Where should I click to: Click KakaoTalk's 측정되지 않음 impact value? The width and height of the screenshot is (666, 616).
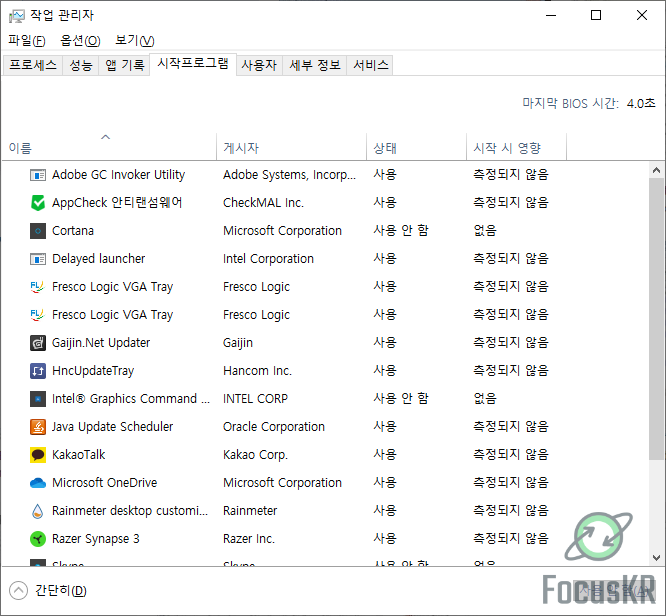[x=511, y=454]
